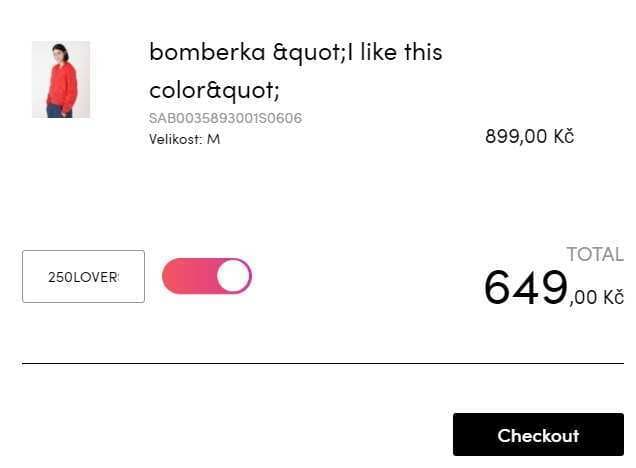Select the product code SAB0035893001S0606
636x468 pixels.
225,118
